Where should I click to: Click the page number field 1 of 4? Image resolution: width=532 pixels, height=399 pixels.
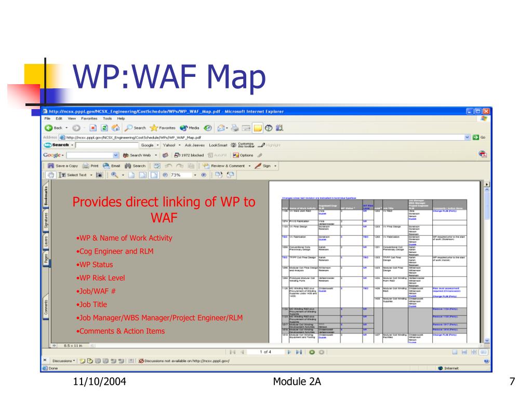[265, 352]
